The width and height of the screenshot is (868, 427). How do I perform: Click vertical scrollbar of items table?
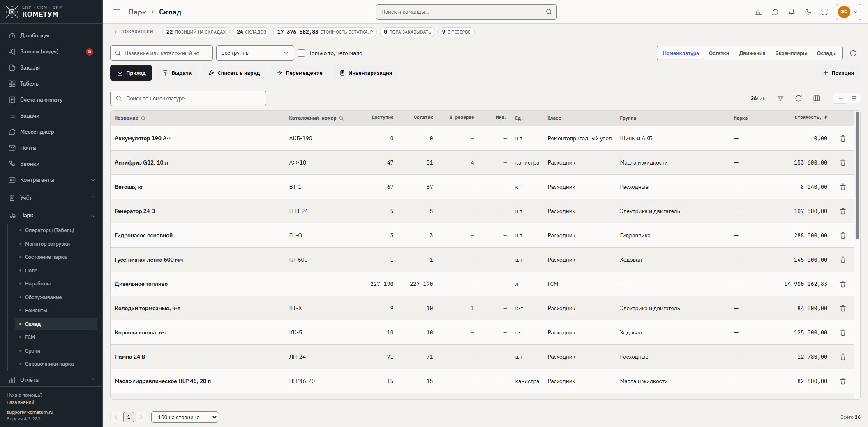click(x=857, y=175)
